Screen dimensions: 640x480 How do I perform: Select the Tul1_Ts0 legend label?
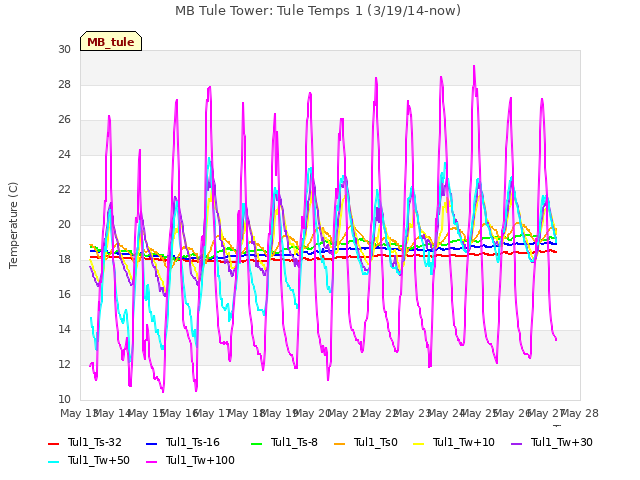click(x=376, y=442)
